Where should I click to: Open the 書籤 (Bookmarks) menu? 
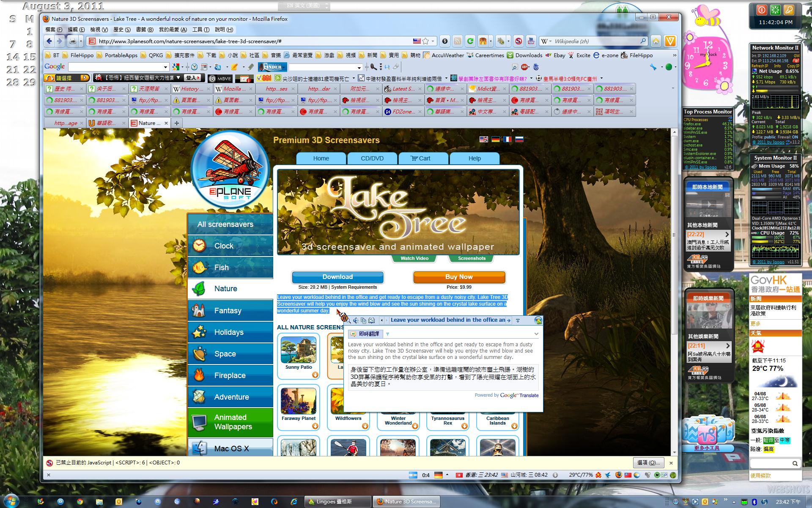pos(144,30)
